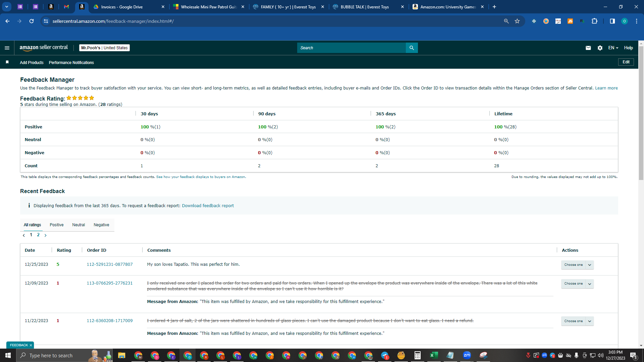The width and height of the screenshot is (644, 362).
Task: Click the bookmark flag icon
Action: coord(7,62)
